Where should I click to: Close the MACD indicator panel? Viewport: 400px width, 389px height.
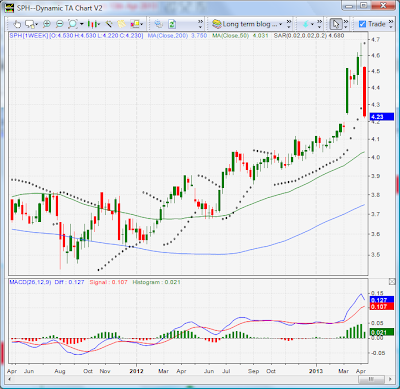click(x=392, y=282)
